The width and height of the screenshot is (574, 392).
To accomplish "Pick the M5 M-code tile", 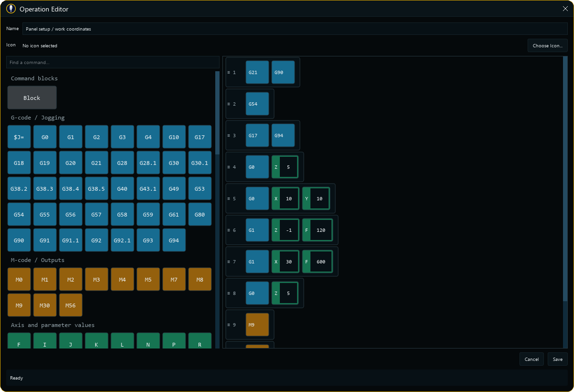I will pyautogui.click(x=148, y=280).
